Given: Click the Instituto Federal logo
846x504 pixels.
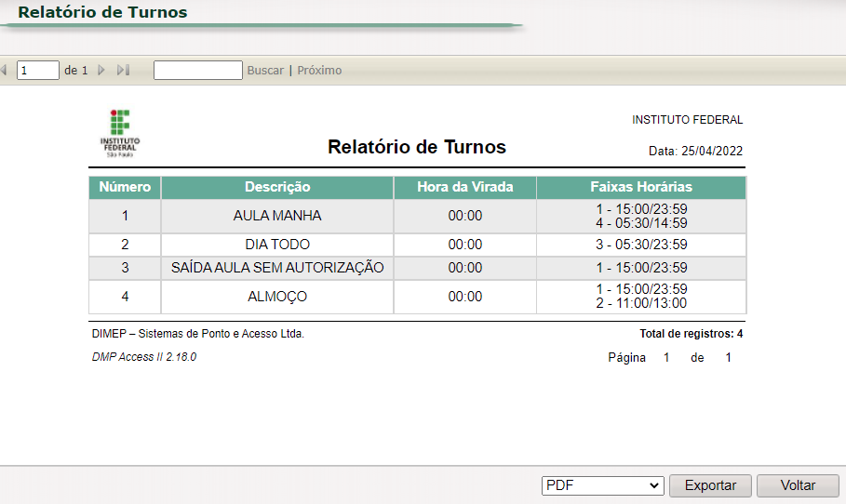Looking at the screenshot, I should click(x=120, y=133).
